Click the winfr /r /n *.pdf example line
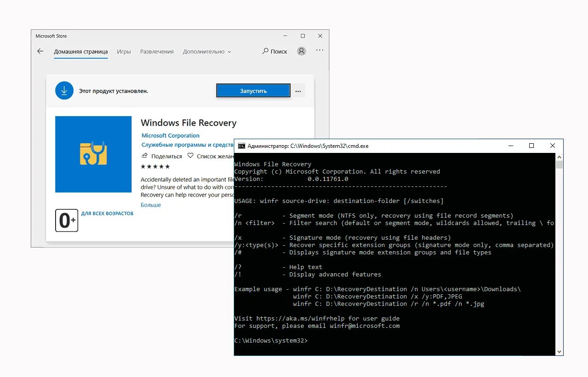The image size is (588, 377). point(389,304)
